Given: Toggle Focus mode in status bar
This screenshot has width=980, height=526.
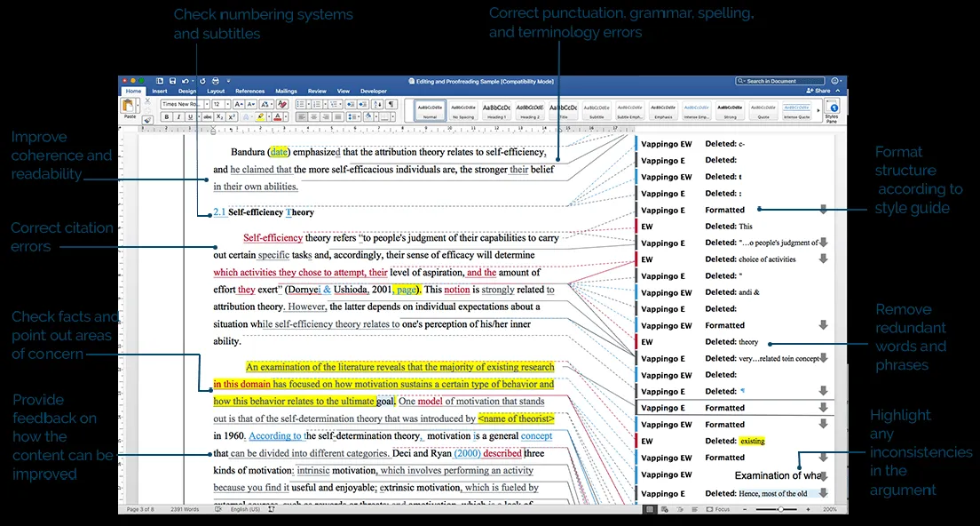Looking at the screenshot, I should point(718,509).
